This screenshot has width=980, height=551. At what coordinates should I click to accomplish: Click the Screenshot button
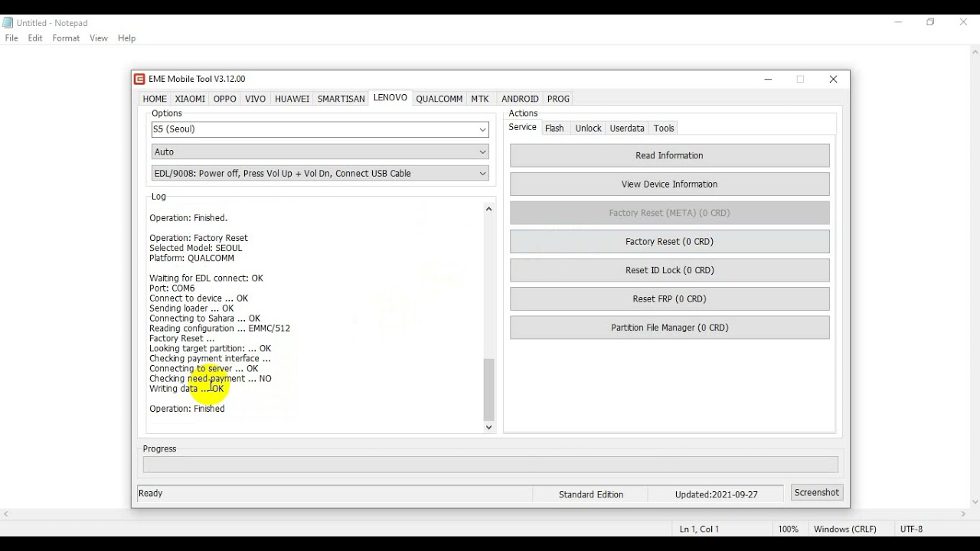[817, 493]
